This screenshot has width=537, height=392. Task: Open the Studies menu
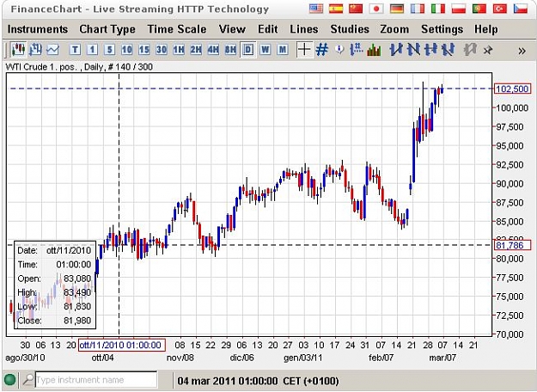[350, 29]
